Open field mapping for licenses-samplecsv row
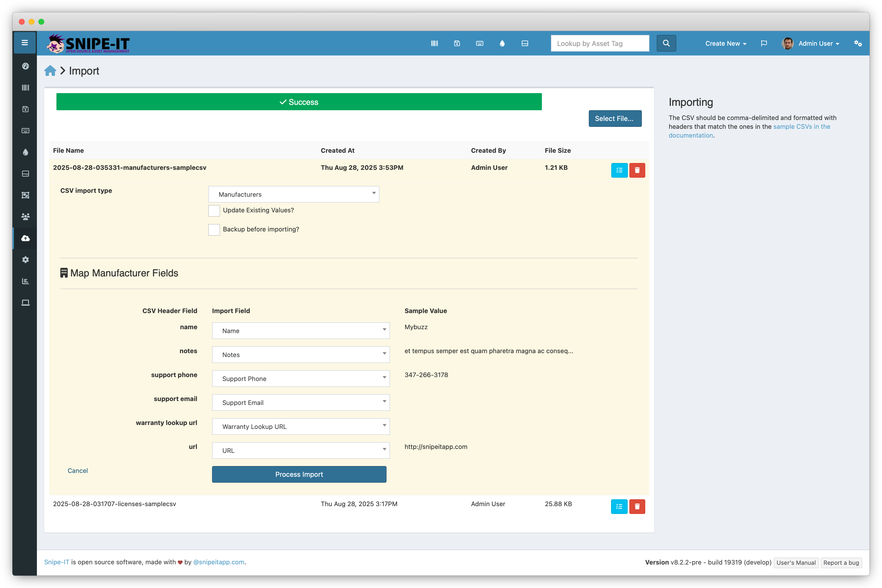The width and height of the screenshot is (882, 588). (619, 507)
